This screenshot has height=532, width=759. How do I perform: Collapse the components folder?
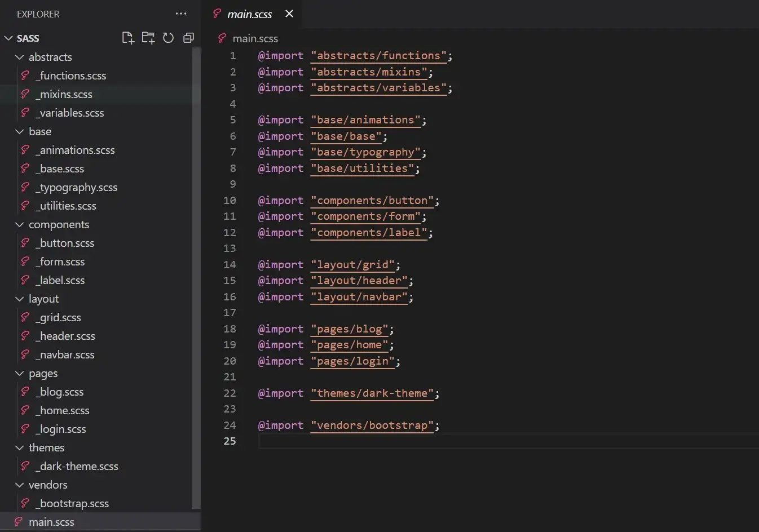(20, 224)
